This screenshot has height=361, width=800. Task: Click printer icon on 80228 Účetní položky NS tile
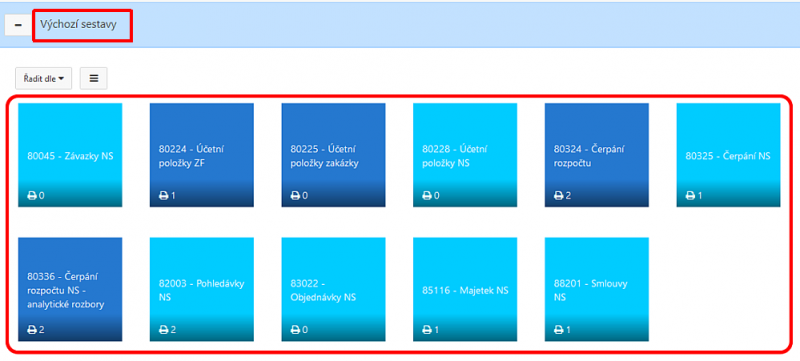[x=427, y=195]
